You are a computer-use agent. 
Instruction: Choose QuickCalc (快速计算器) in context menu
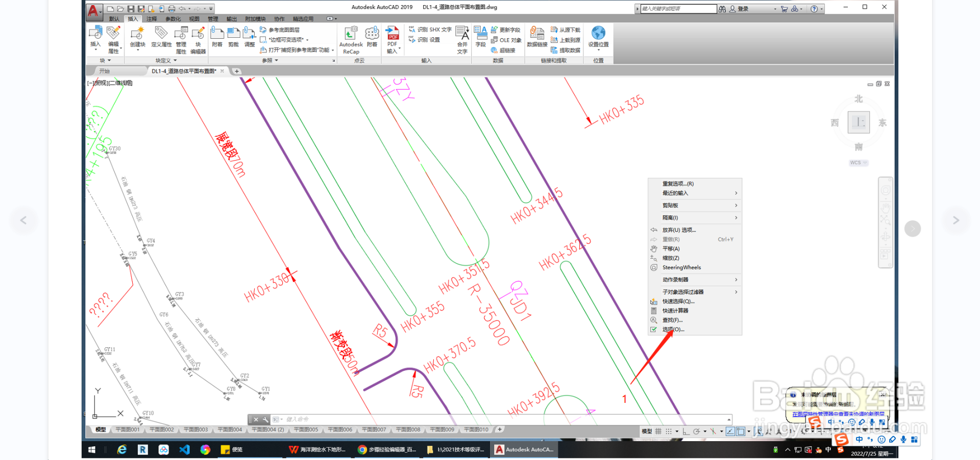695,311
